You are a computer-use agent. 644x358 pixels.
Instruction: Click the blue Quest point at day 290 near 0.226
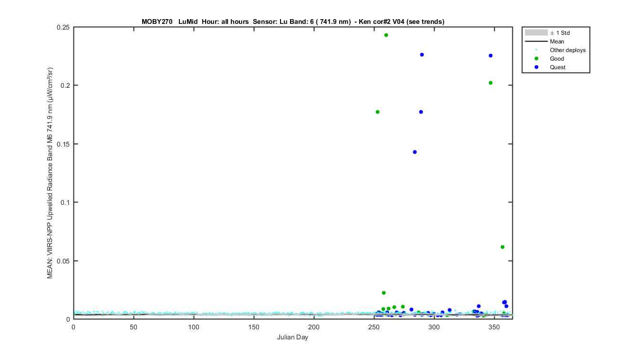tap(422, 54)
